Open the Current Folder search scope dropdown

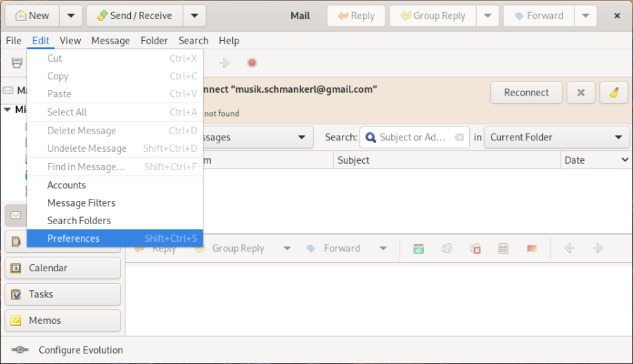pos(558,138)
